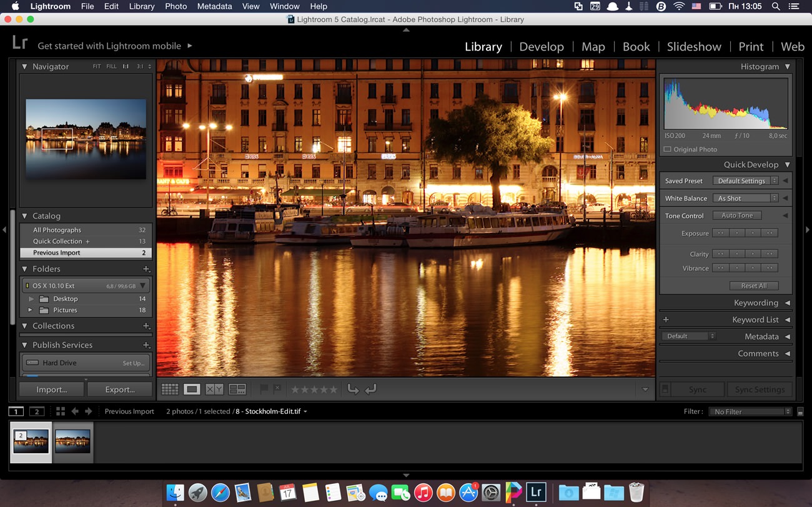This screenshot has height=507, width=812.
Task: Click the Export button
Action: pos(120,388)
